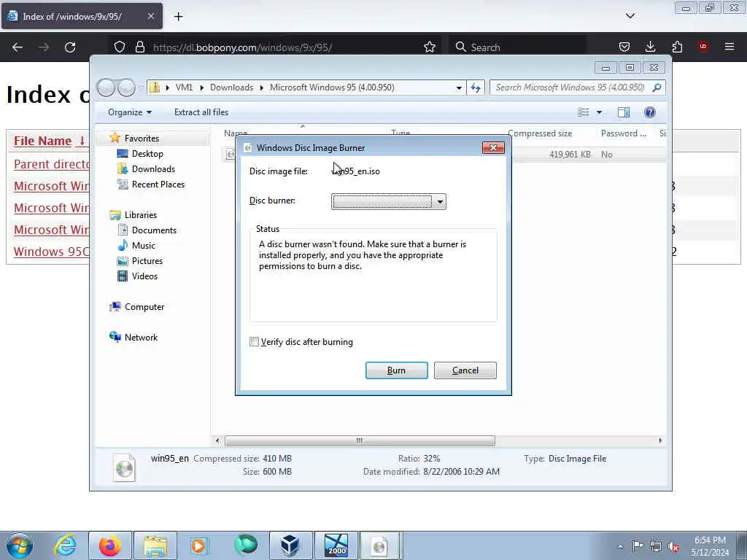Close the Firefox tab

150,17
